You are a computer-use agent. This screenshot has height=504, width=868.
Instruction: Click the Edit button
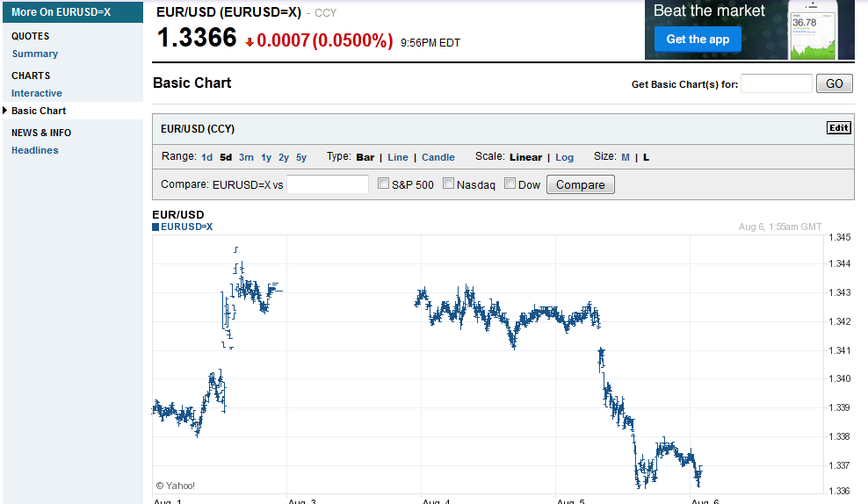coord(839,128)
